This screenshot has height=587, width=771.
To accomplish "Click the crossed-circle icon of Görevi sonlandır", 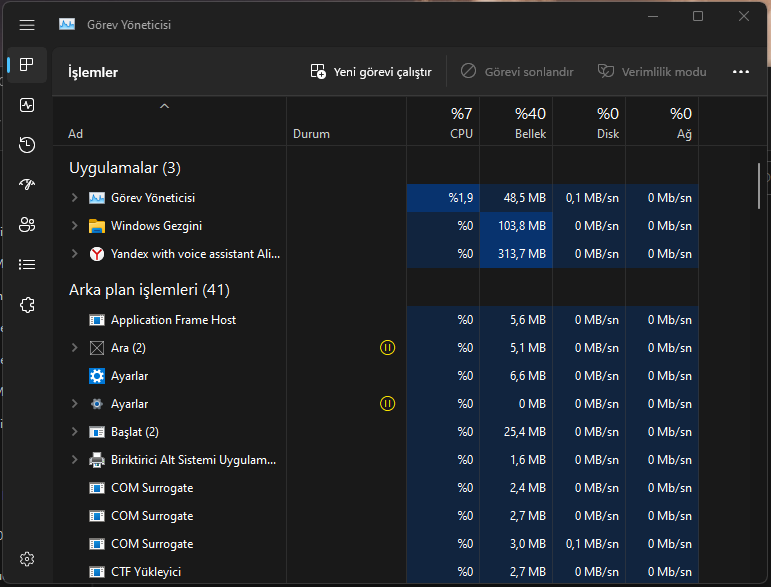I will (x=468, y=71).
